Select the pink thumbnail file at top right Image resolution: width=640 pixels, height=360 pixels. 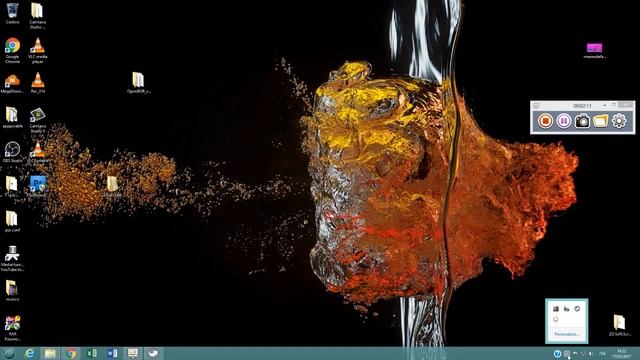coord(594,51)
